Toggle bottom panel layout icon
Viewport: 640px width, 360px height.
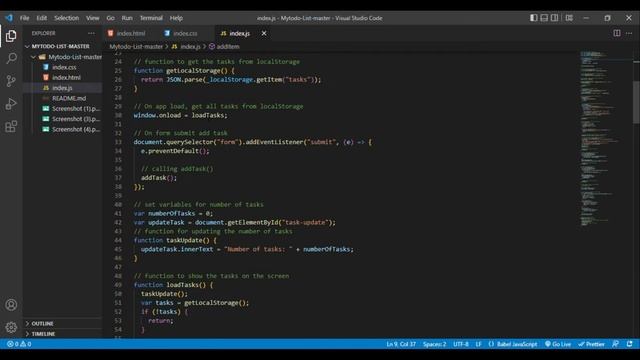[x=544, y=18]
